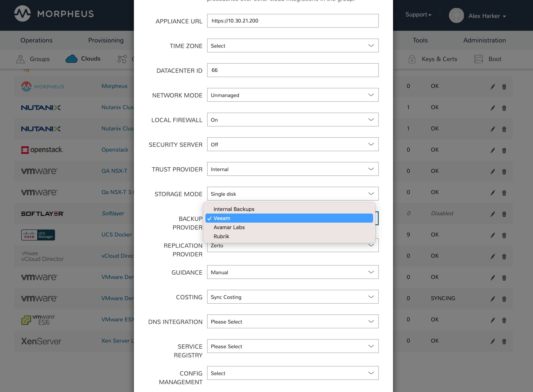Pick Avamar Labs backup provider option

tap(229, 227)
